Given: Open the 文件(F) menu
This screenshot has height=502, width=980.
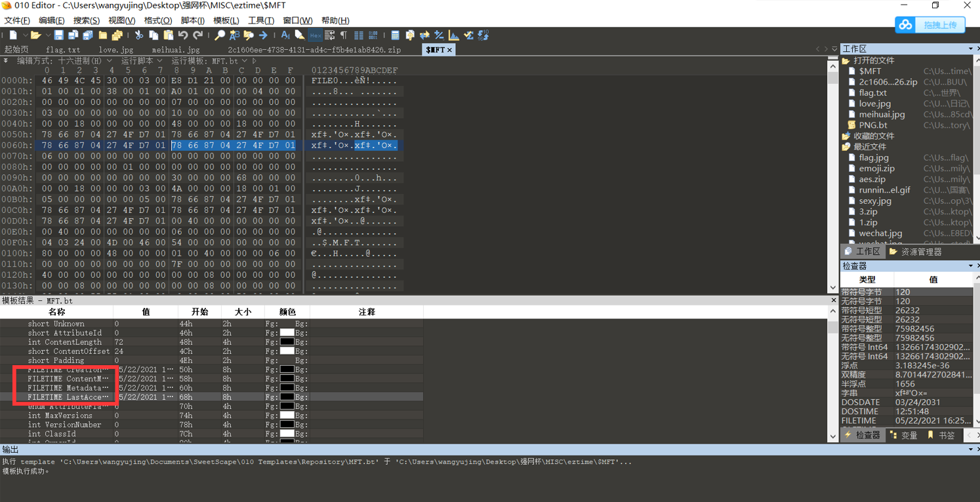Looking at the screenshot, I should 17,20.
